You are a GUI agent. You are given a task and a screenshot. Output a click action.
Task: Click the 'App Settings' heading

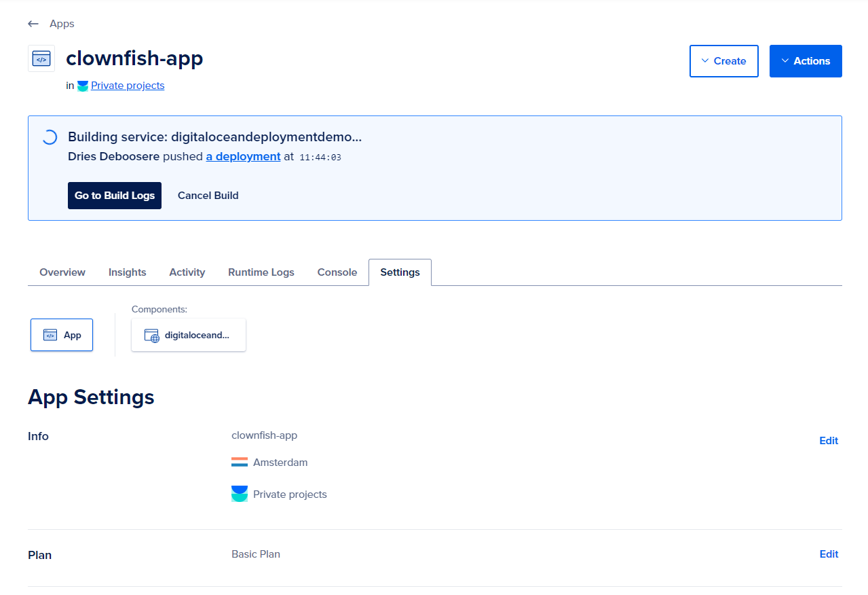91,397
